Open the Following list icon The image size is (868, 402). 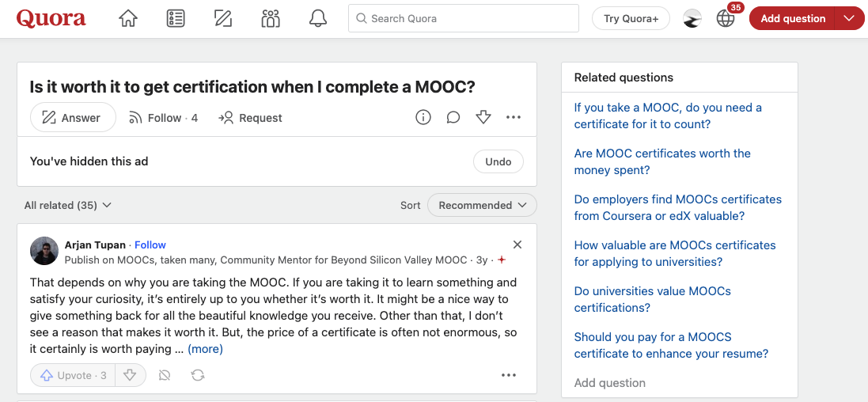pyautogui.click(x=176, y=18)
